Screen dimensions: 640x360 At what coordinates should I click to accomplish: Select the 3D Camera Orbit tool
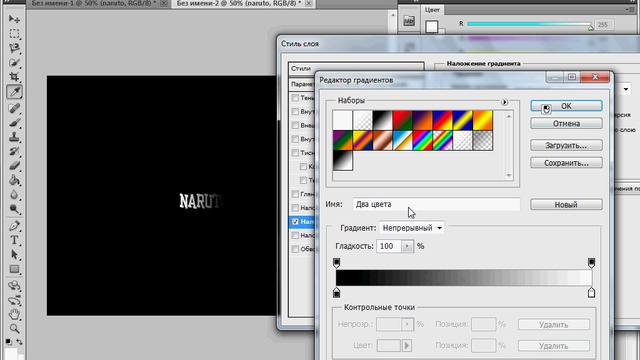(x=14, y=301)
